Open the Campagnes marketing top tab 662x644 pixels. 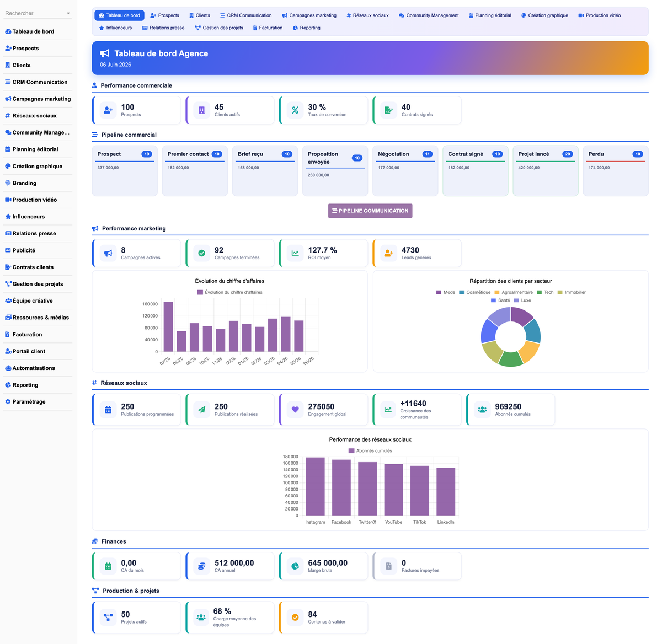(x=309, y=15)
